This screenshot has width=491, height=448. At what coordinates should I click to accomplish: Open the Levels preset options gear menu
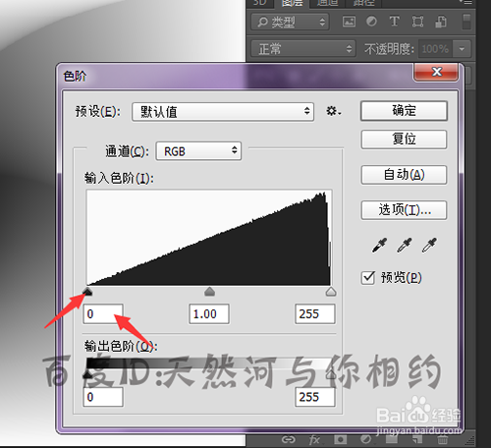(x=334, y=111)
